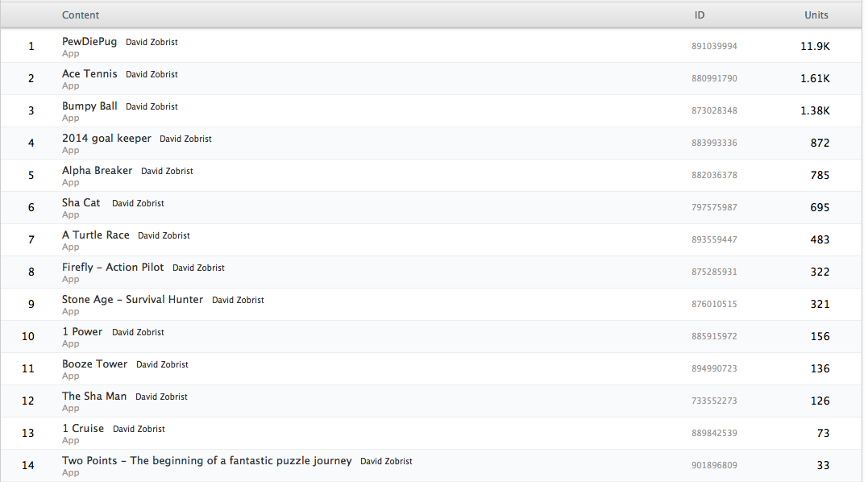Select the 1 Power app entry
Viewport: 868px width, 482px height.
(82, 331)
